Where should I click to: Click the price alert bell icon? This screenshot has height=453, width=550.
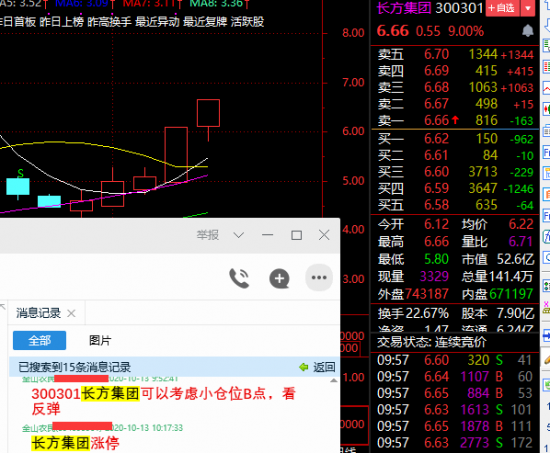click(528, 31)
